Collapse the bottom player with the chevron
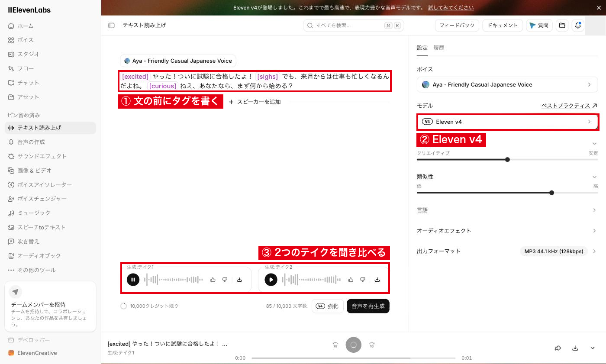This screenshot has height=364, width=606. pyautogui.click(x=593, y=348)
